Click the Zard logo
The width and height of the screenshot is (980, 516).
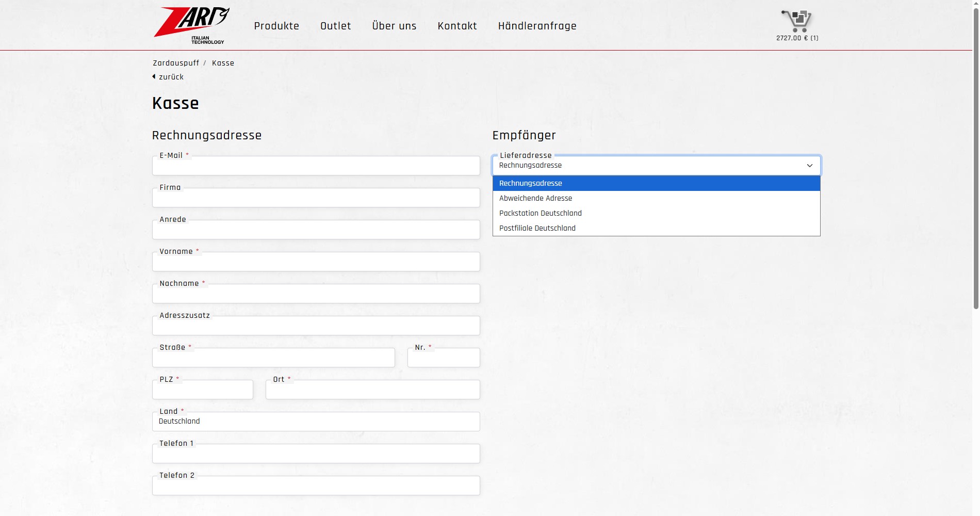point(191,25)
